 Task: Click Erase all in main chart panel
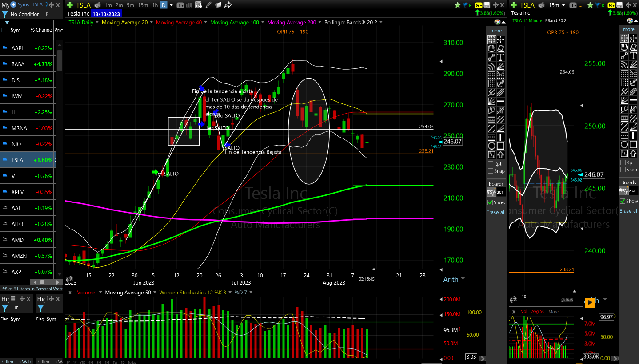point(496,212)
